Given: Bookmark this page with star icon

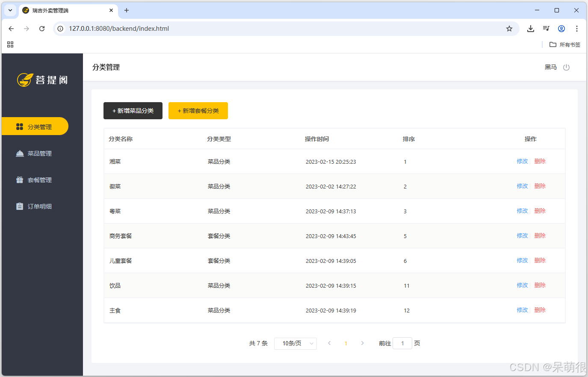Looking at the screenshot, I should point(509,29).
